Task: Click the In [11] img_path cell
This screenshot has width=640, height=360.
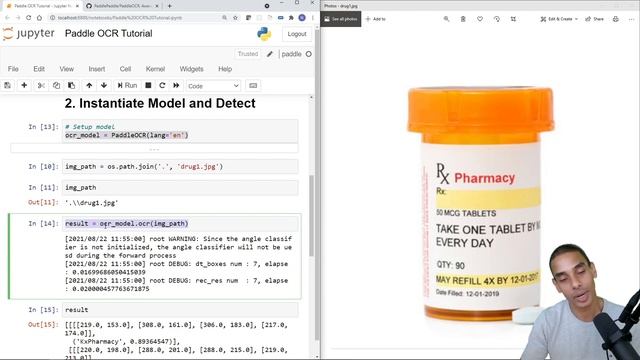Action: click(x=180, y=188)
